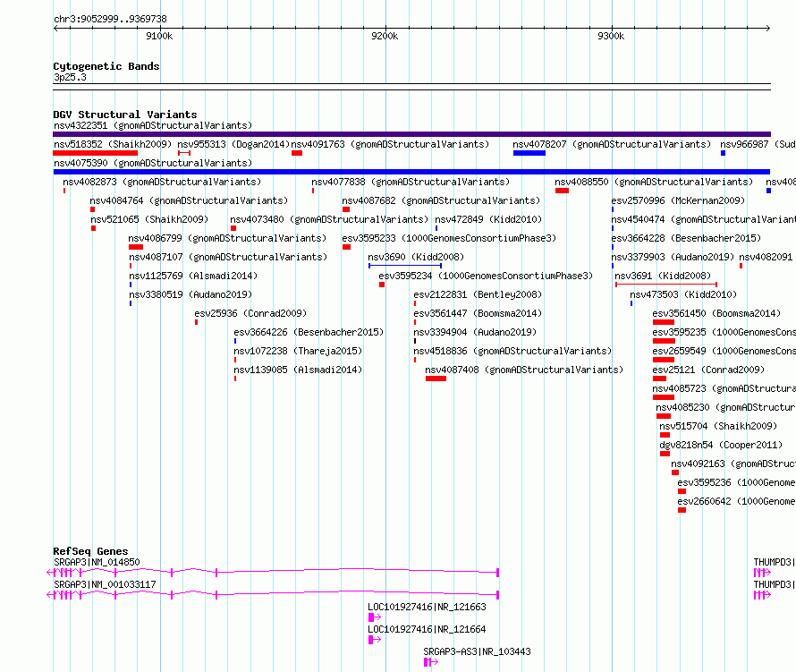Open esv25936 (Conrad2009) variant
The image size is (796, 672).
tap(250, 313)
